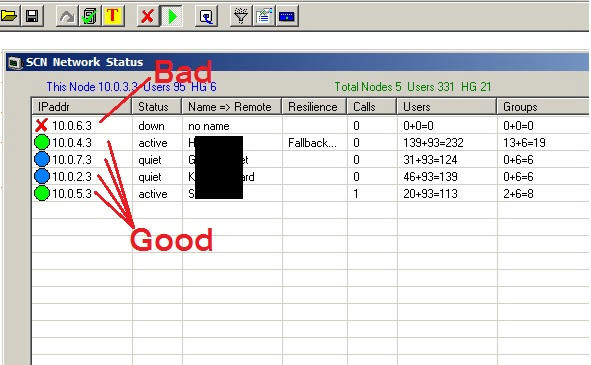Image resolution: width=591 pixels, height=365 pixels.
Task: Toggle the green run play button
Action: pyautogui.click(x=172, y=16)
